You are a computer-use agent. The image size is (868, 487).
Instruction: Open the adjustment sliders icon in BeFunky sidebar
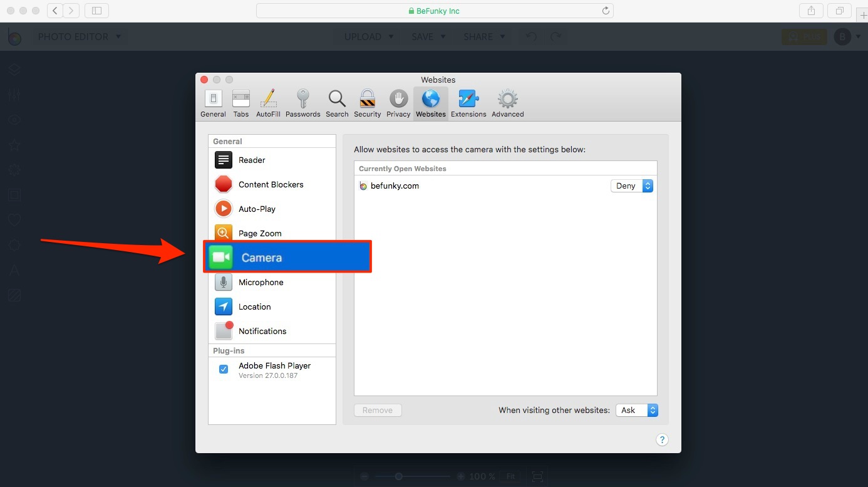[x=14, y=95]
